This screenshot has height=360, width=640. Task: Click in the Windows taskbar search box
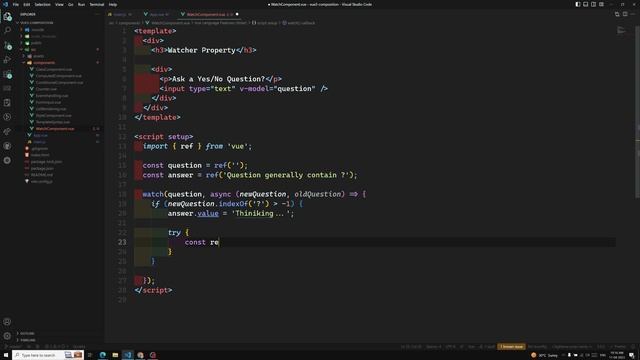48,355
